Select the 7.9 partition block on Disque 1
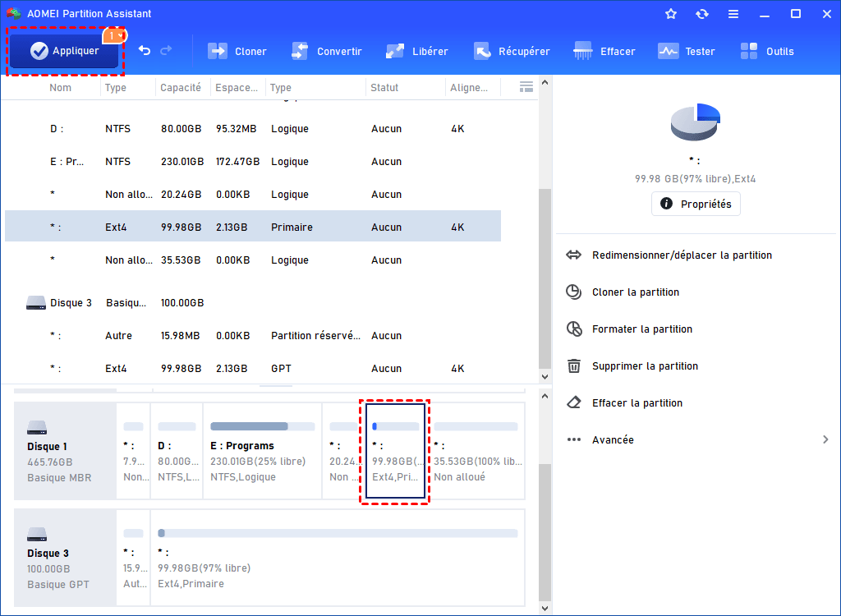This screenshot has height=616, width=841. (134, 451)
